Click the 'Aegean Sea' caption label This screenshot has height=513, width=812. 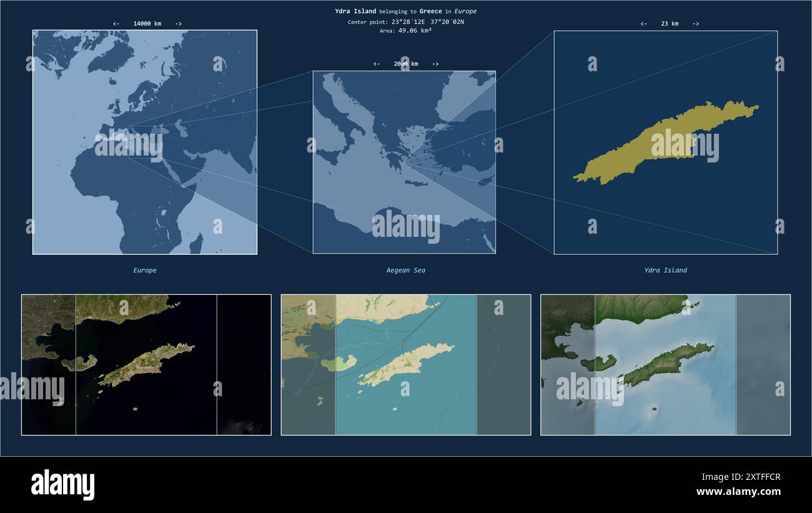pos(405,271)
